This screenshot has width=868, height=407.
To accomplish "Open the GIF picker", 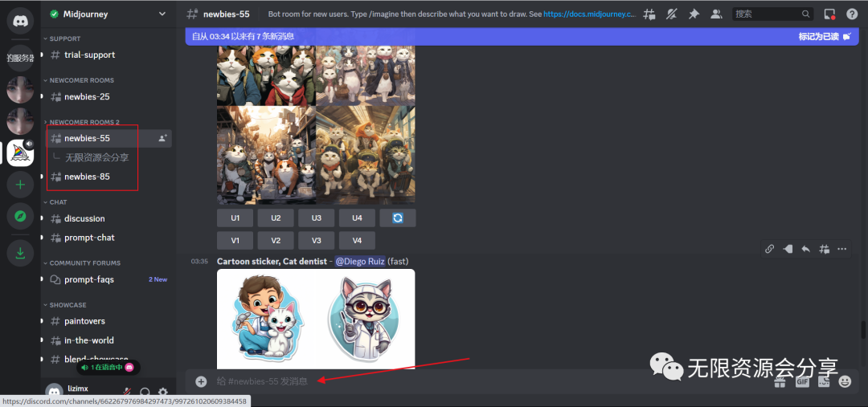I will pos(801,382).
